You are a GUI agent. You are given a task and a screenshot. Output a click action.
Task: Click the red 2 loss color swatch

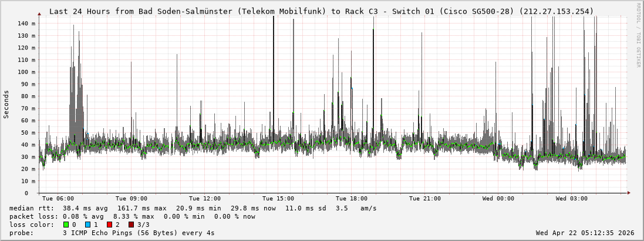click(x=109, y=225)
